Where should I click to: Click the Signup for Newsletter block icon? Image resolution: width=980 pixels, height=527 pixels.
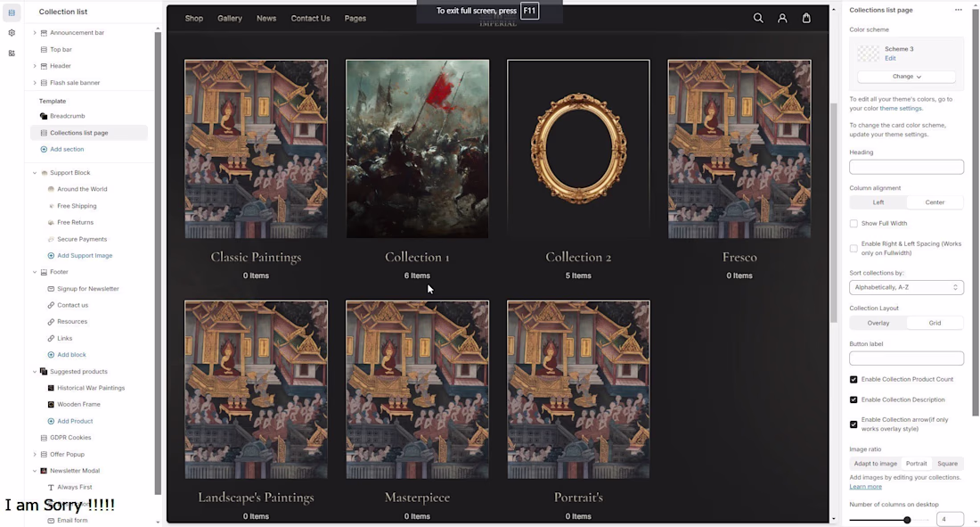[52, 289]
